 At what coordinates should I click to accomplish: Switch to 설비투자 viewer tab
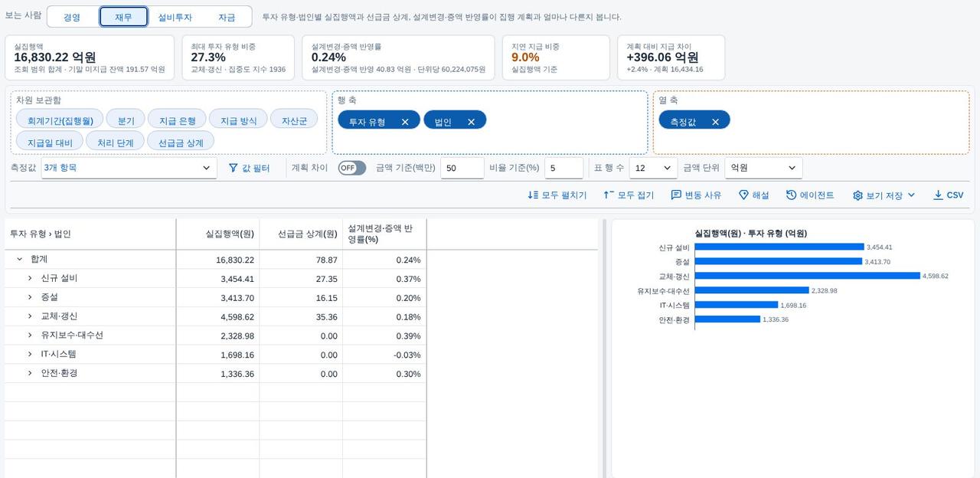pos(175,17)
